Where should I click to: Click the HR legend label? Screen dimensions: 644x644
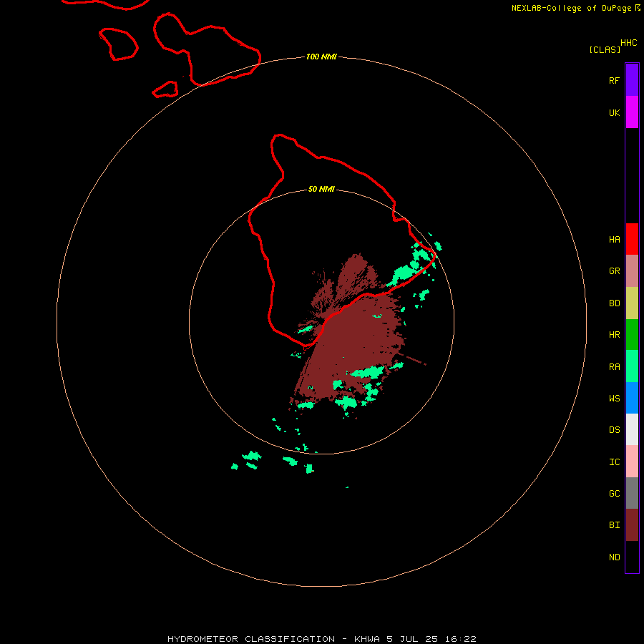[x=614, y=335]
